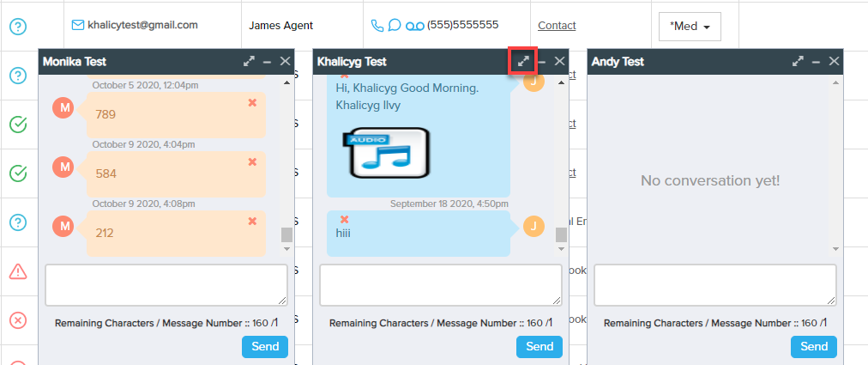Focus the Andy Test message text box
Image resolution: width=868 pixels, height=365 pixels.
point(715,284)
